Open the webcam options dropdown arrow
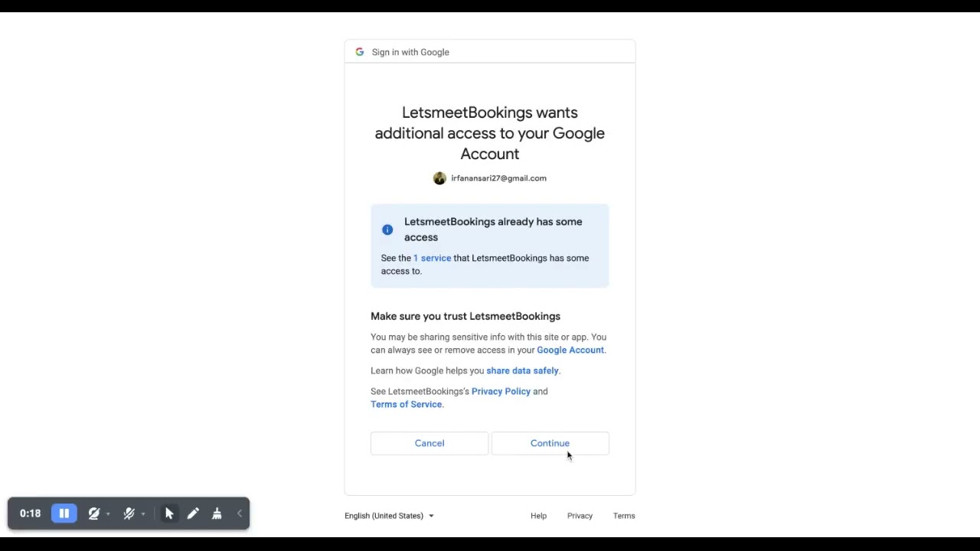This screenshot has height=551, width=980. point(108,514)
